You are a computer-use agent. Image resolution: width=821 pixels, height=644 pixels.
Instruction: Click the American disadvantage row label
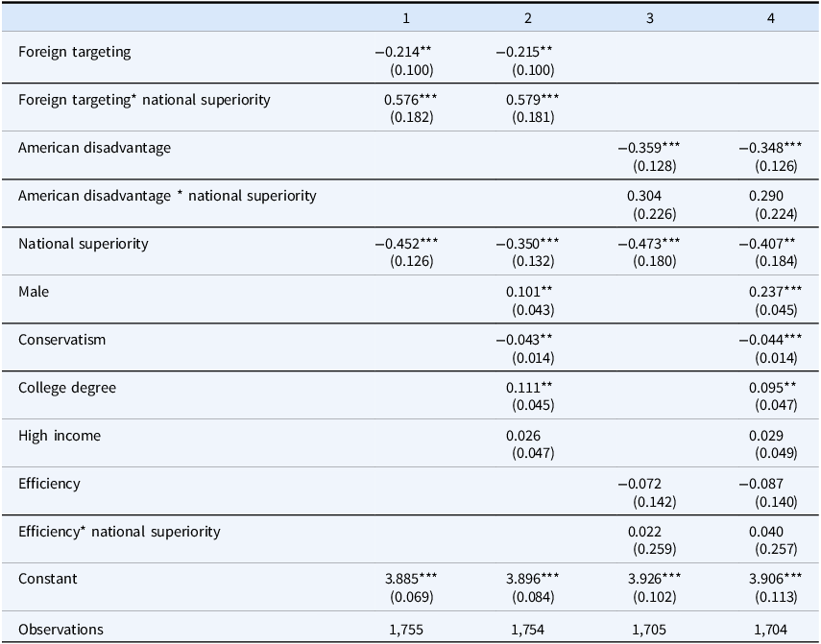(94, 148)
